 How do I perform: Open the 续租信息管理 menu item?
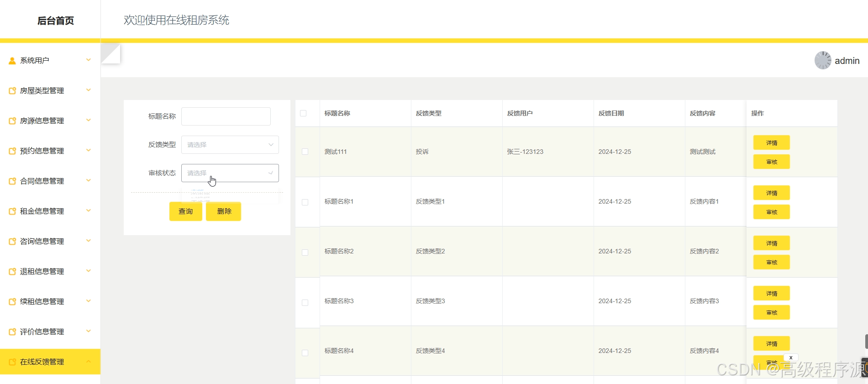click(50, 301)
